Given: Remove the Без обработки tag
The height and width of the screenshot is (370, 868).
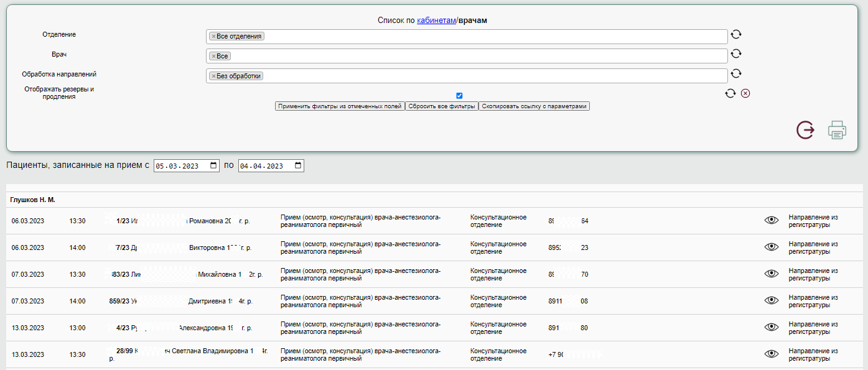Looking at the screenshot, I should (x=213, y=76).
